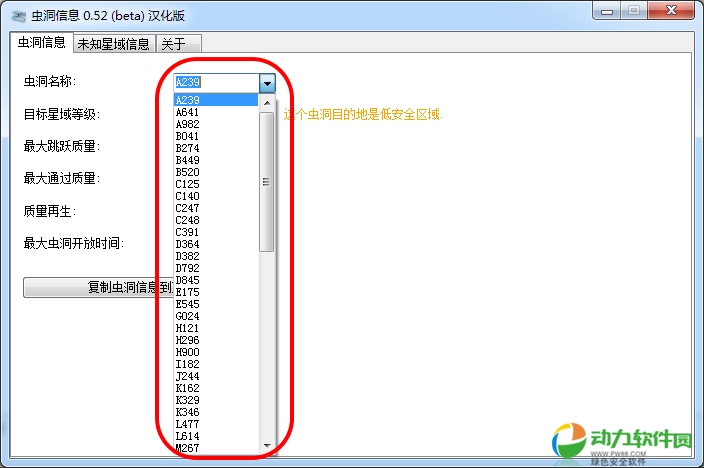This screenshot has width=704, height=468.
Task: Click the scroll up arrow of list
Action: [x=266, y=100]
